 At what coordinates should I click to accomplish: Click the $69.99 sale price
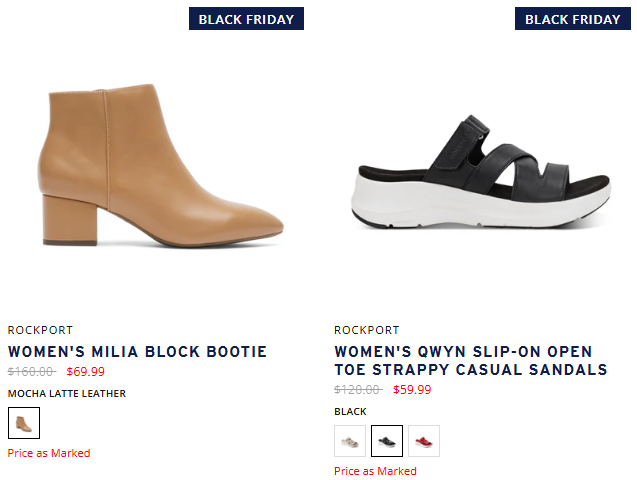point(86,372)
